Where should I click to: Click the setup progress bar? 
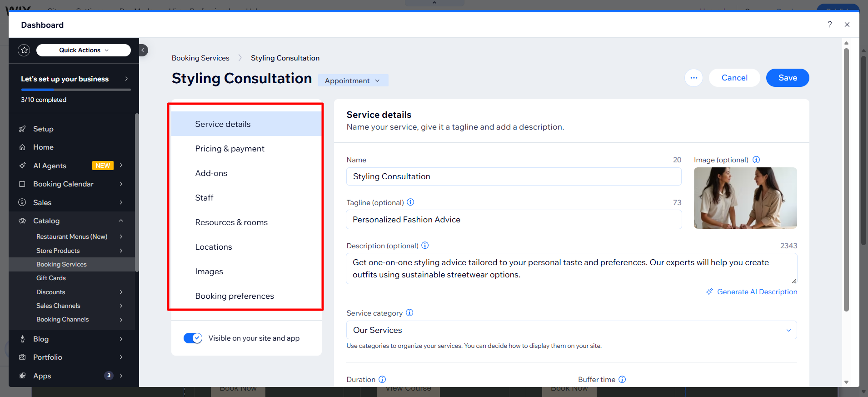76,90
